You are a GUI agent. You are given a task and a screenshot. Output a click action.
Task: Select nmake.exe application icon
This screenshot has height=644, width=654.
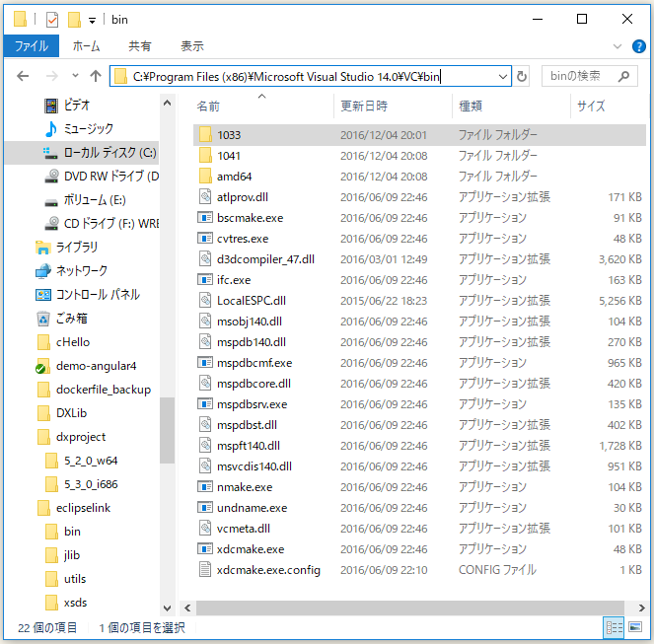pyautogui.click(x=205, y=487)
